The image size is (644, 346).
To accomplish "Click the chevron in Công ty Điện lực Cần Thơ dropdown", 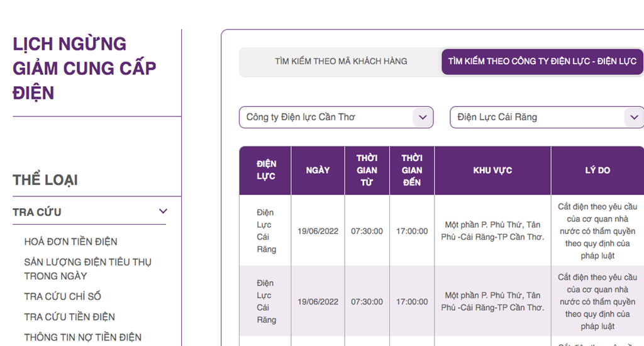I will pos(423,117).
